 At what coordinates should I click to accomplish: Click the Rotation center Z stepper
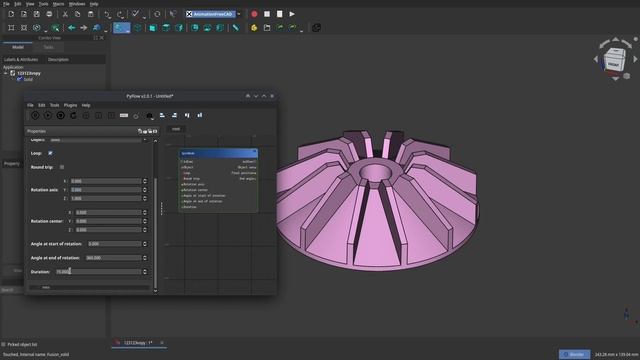[145, 230]
